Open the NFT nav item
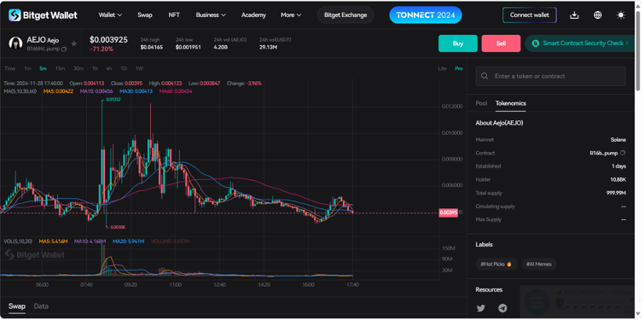The image size is (644, 320). (x=174, y=15)
